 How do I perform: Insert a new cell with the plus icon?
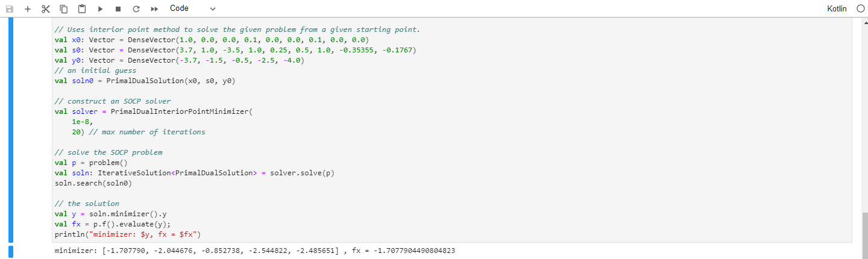click(28, 9)
